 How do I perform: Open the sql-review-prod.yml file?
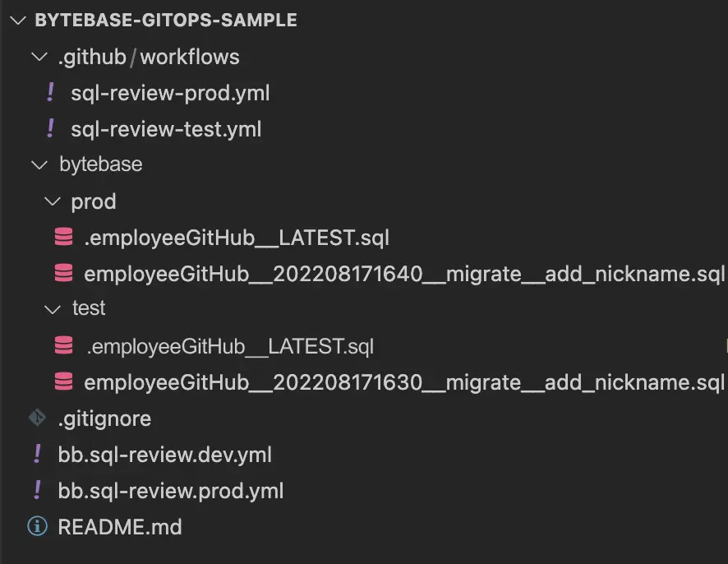170,94
